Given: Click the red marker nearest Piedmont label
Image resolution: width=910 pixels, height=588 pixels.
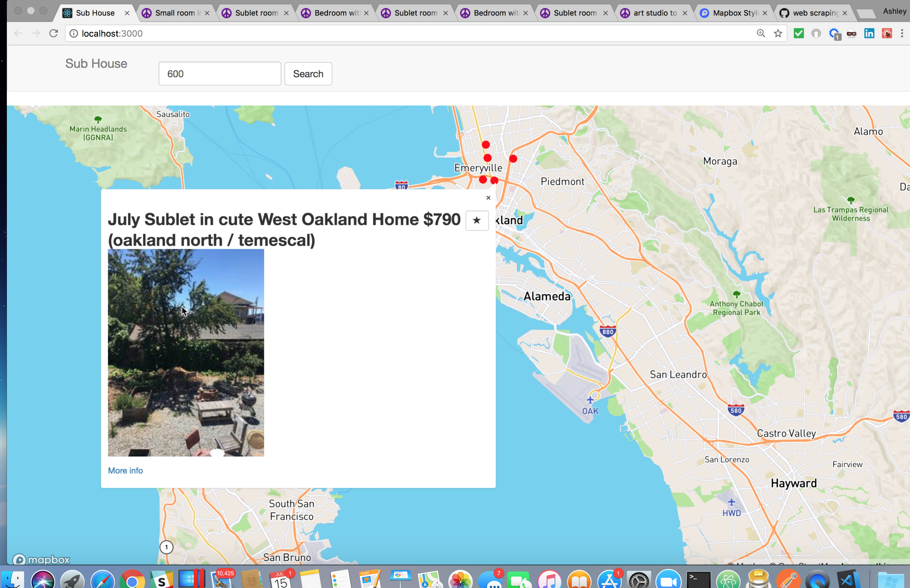Looking at the screenshot, I should (513, 158).
